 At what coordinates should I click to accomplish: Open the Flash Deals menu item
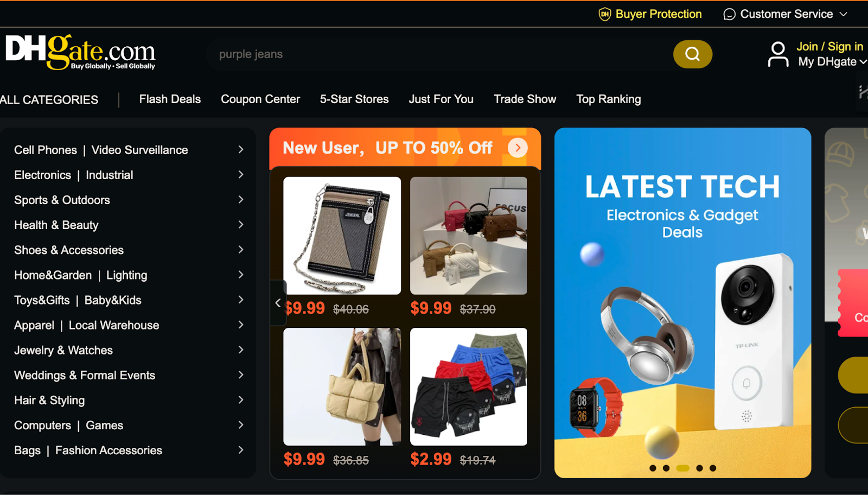tap(170, 99)
